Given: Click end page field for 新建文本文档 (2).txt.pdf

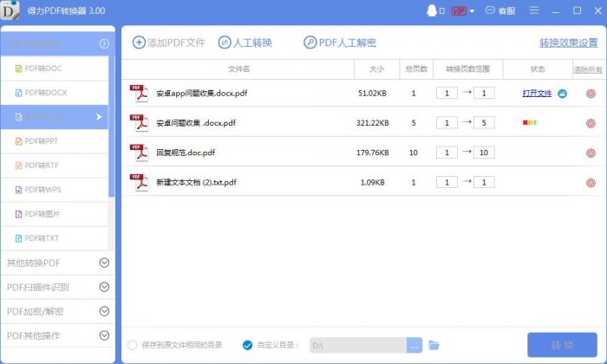Looking at the screenshot, I should point(484,182).
